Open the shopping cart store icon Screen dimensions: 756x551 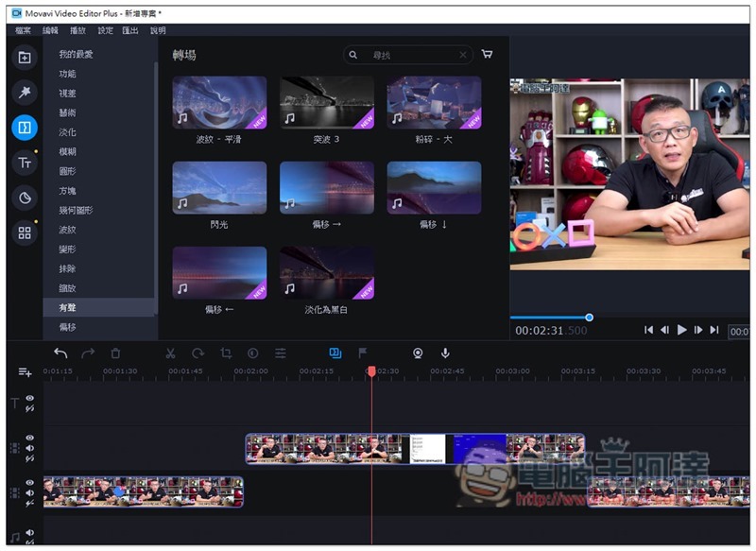click(487, 55)
